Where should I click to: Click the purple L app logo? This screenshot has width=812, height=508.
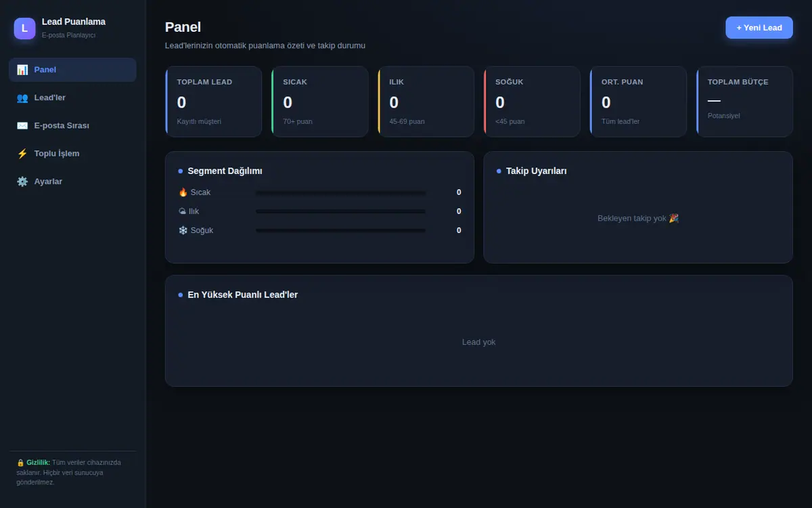click(x=24, y=28)
